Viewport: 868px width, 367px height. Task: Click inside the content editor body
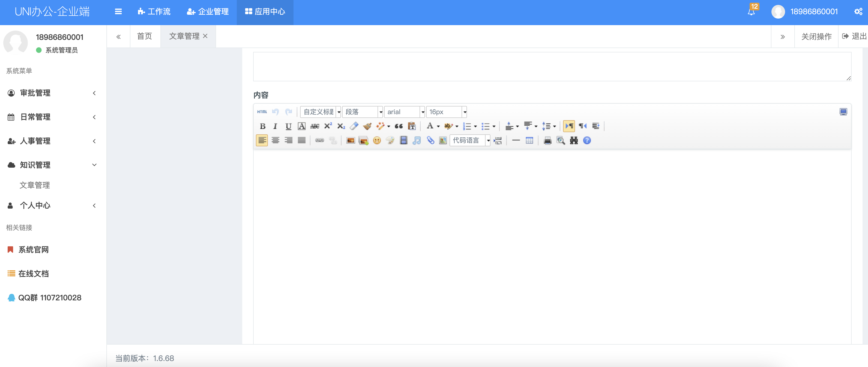coord(552,246)
